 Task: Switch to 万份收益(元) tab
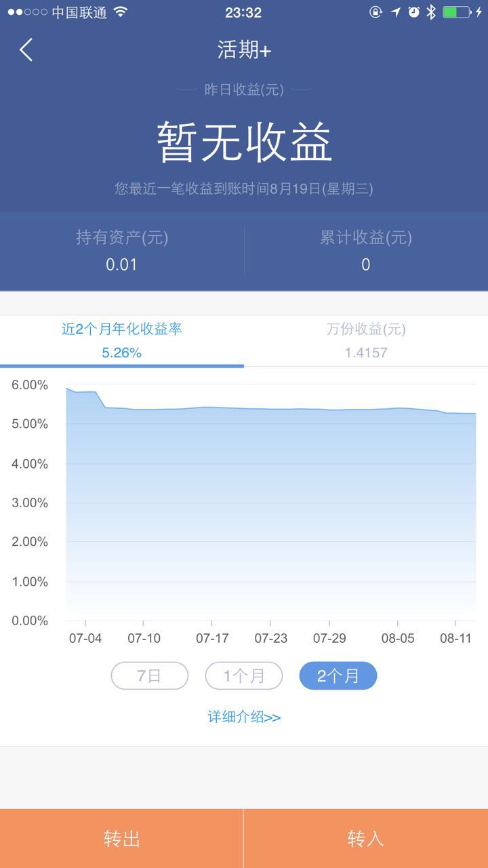(x=366, y=340)
